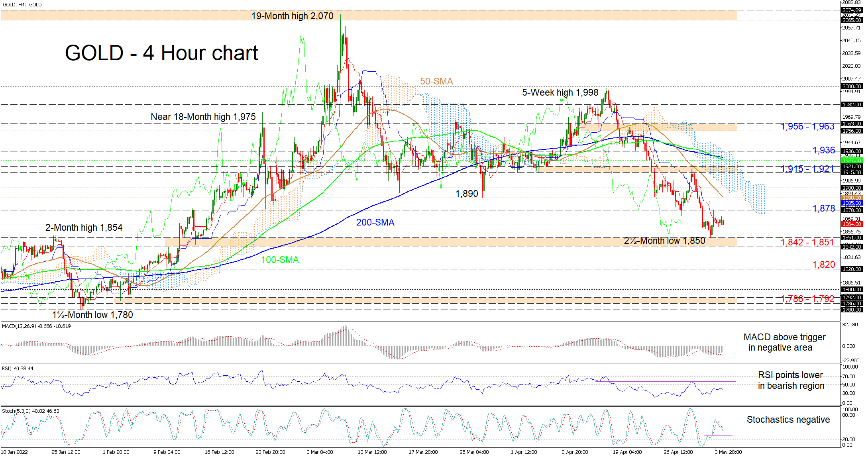The width and height of the screenshot is (868, 457).
Task: Click the red 1864.00 current price tag
Action: pyautogui.click(x=852, y=224)
